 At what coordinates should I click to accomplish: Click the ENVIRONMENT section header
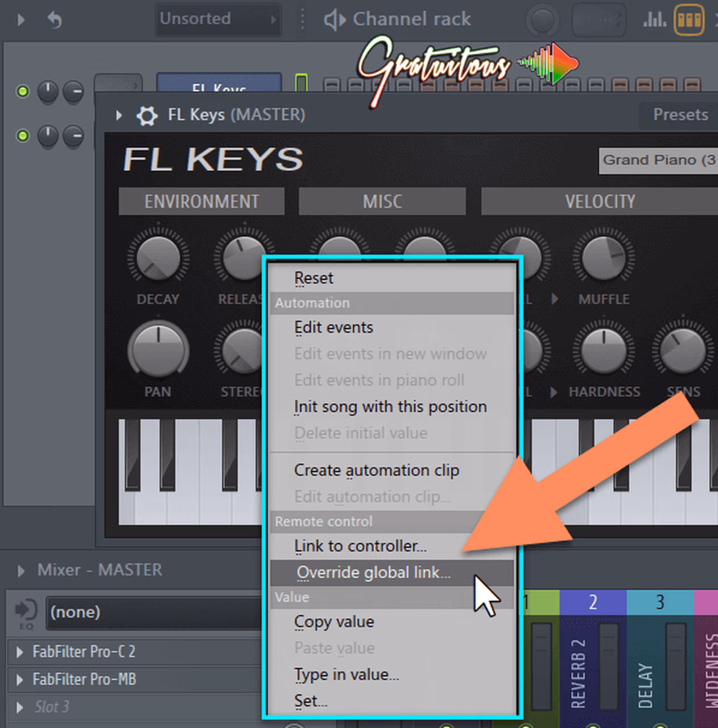tap(201, 201)
